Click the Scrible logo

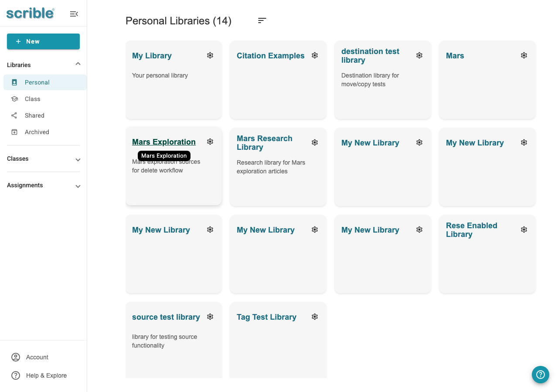[x=31, y=13]
